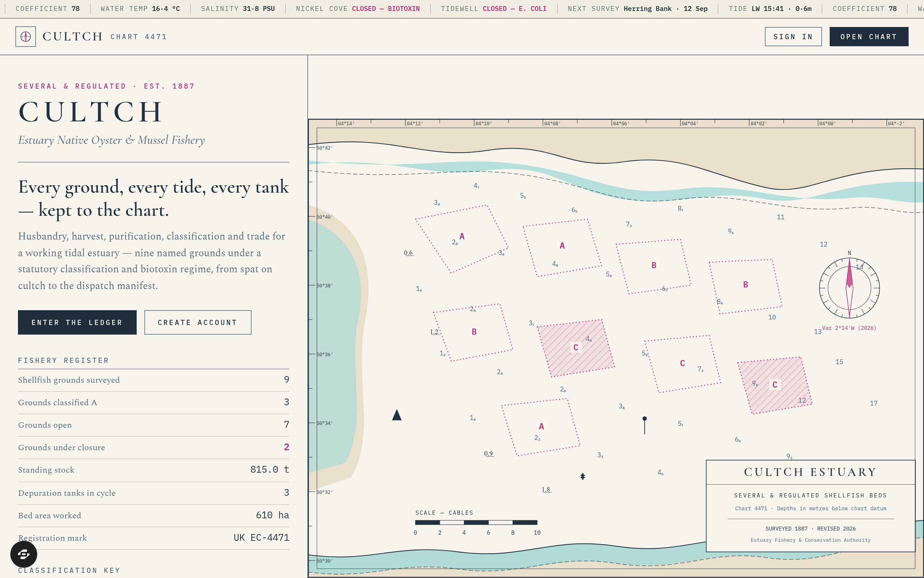Select class A bed containing sounding 4₉

coord(562,248)
